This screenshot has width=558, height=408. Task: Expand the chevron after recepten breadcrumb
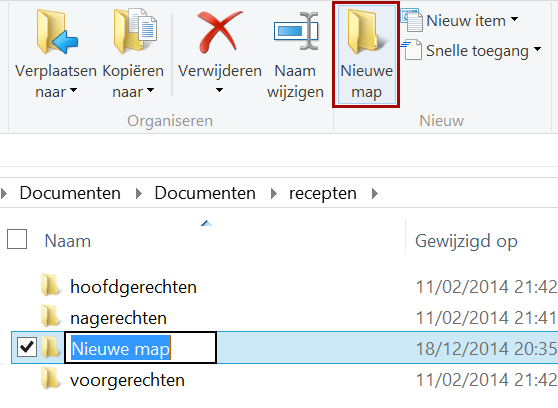pos(374,194)
